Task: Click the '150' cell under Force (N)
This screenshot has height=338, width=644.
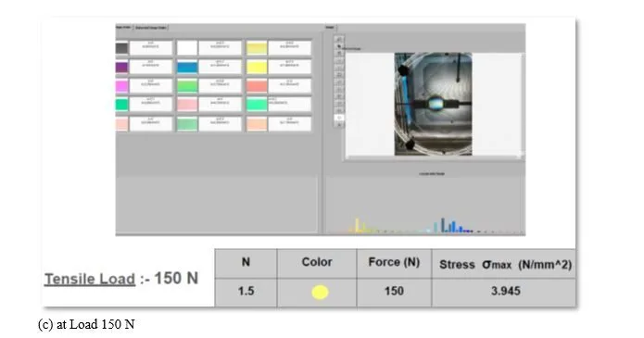Action: (394, 291)
